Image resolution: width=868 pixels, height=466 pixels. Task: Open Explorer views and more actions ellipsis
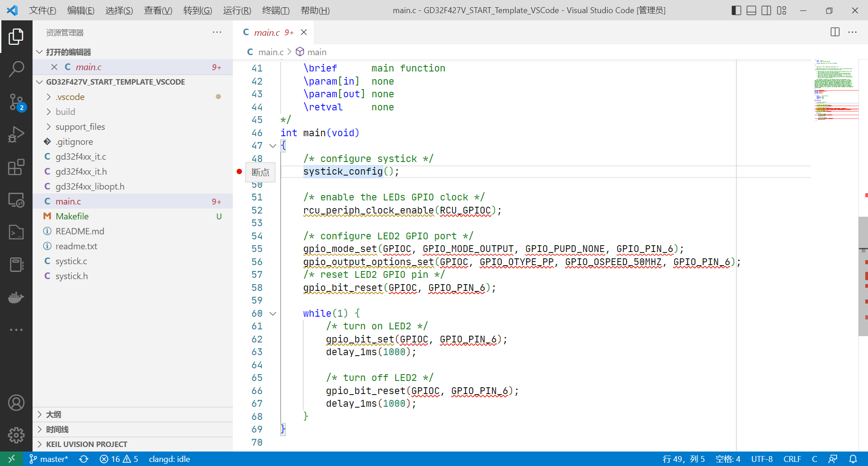coord(217,32)
